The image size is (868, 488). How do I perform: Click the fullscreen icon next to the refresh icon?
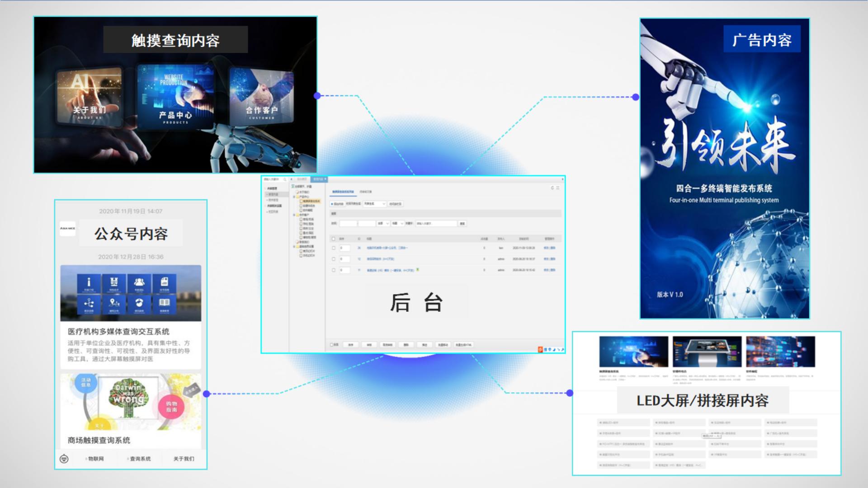click(x=558, y=188)
